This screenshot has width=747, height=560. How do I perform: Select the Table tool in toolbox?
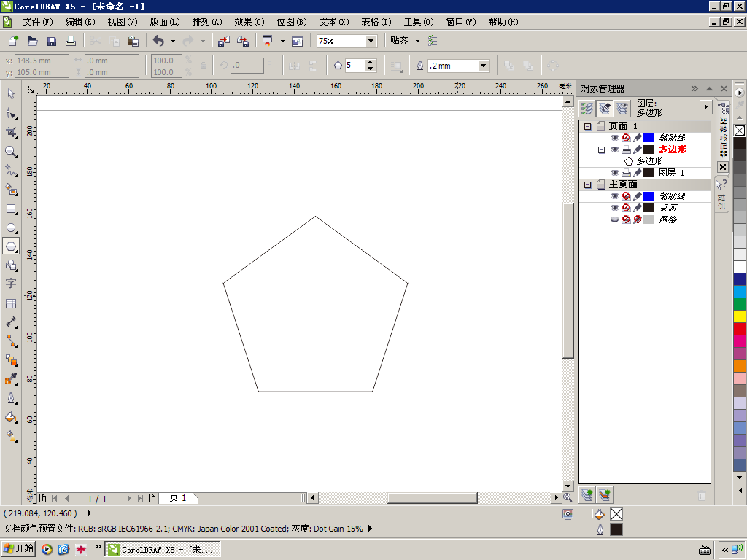pos(11,303)
